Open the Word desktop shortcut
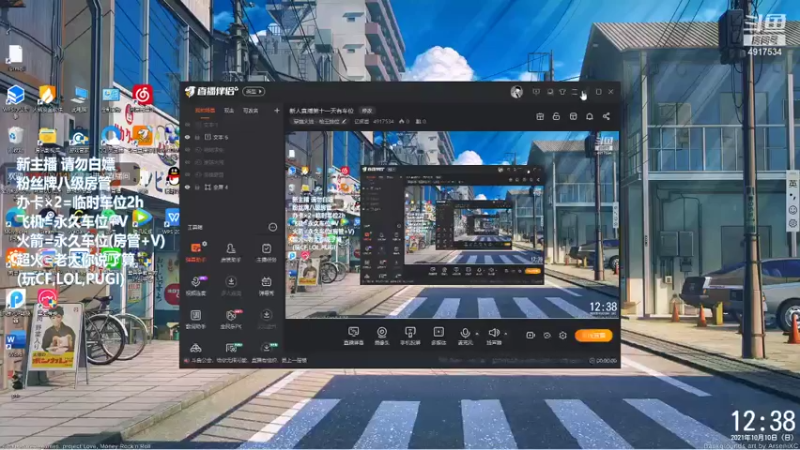Image resolution: width=800 pixels, height=450 pixels. click(x=16, y=343)
